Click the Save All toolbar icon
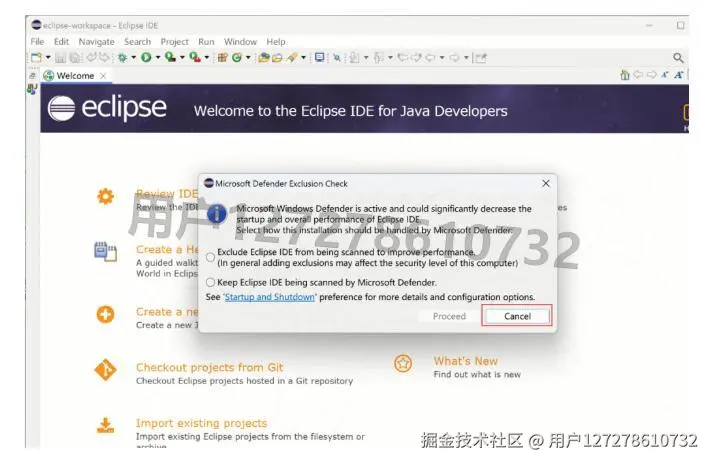 (x=75, y=58)
